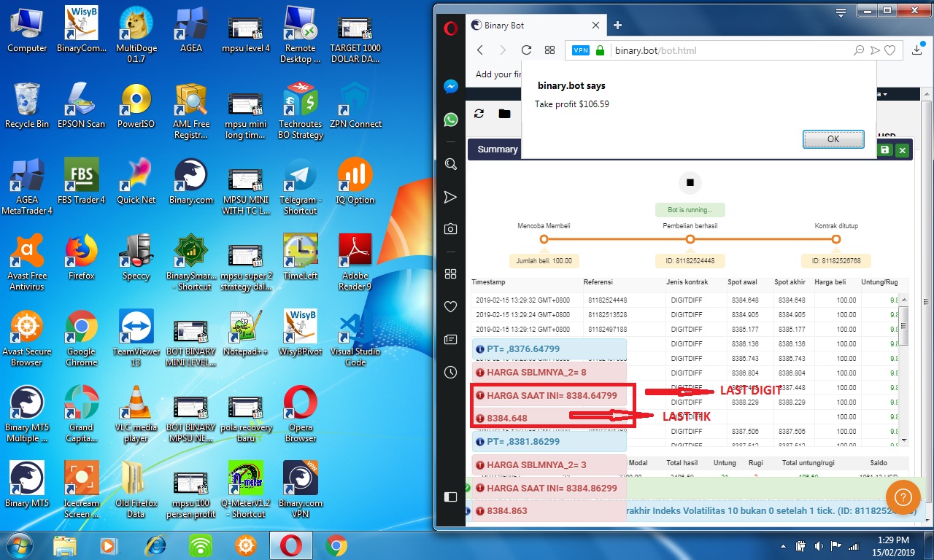Open the sidebar Flow arrow icon

pyautogui.click(x=451, y=197)
